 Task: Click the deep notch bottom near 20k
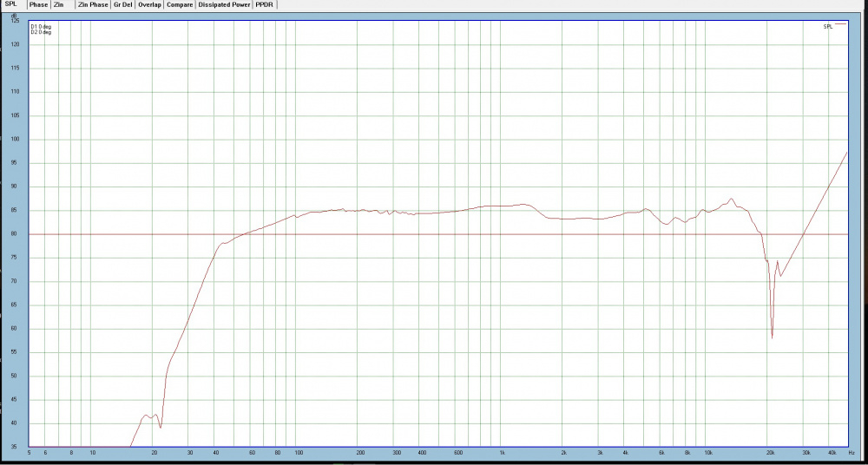(772, 337)
